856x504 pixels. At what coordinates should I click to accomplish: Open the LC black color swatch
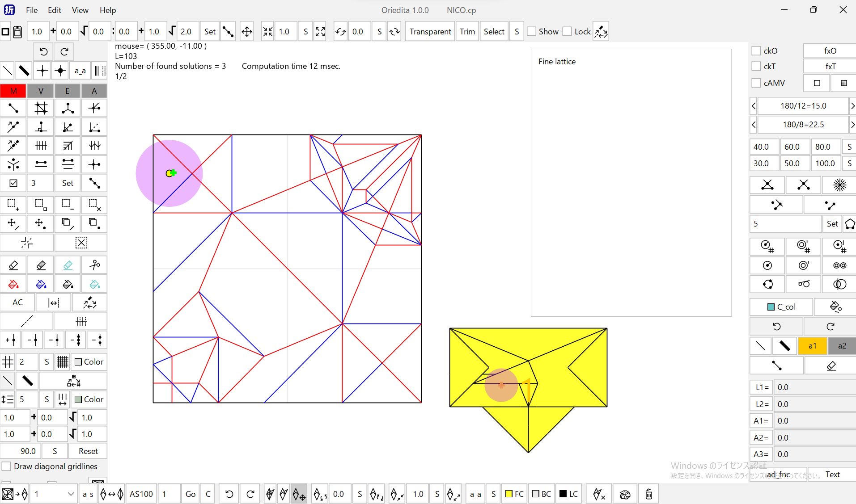tap(569, 494)
